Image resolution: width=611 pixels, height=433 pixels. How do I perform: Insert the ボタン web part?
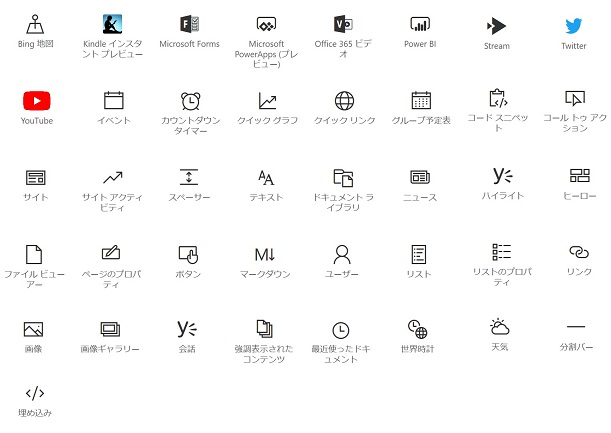[x=188, y=254]
